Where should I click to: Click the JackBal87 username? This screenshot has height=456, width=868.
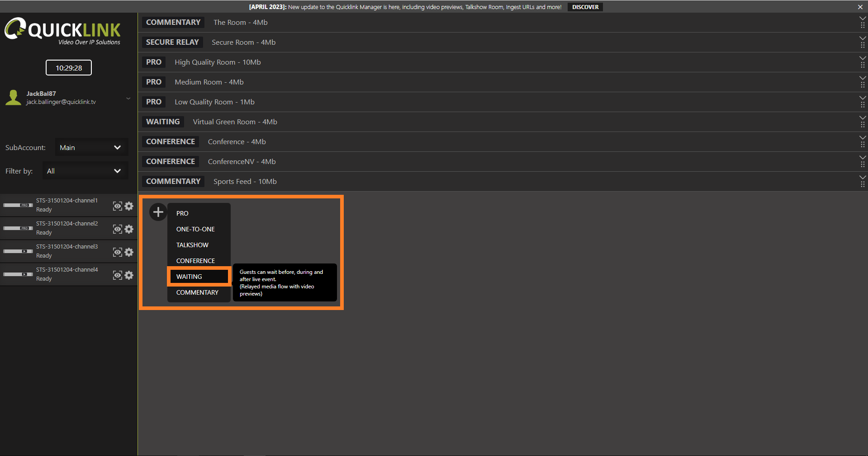[41, 94]
